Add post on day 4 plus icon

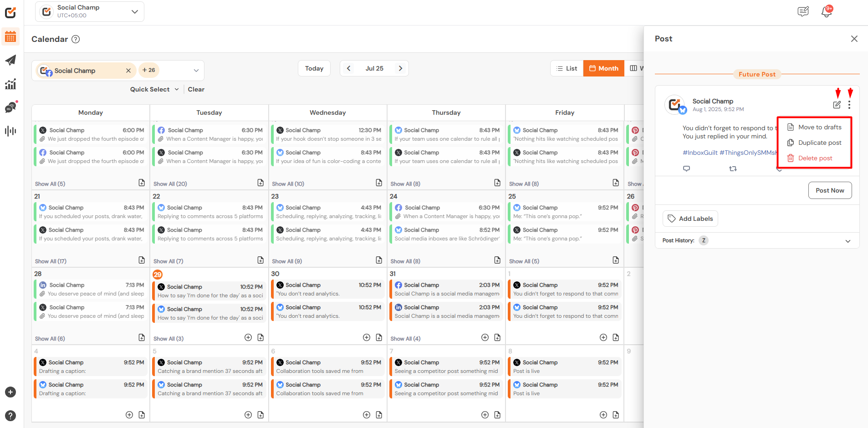tap(129, 415)
